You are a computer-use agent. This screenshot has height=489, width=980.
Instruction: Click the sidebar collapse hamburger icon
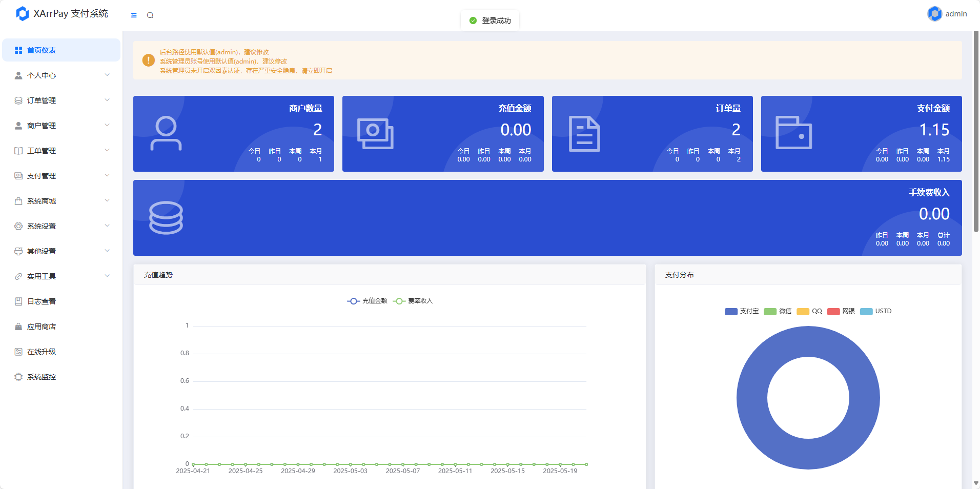(x=134, y=15)
